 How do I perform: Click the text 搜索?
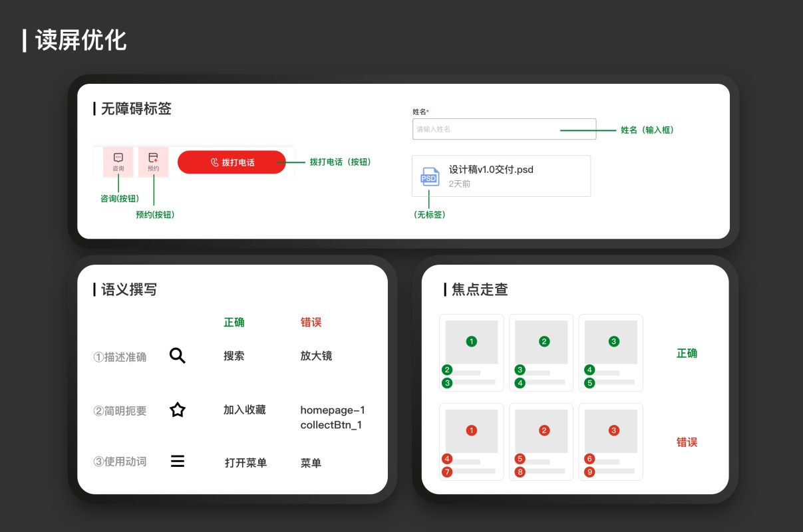click(x=234, y=356)
